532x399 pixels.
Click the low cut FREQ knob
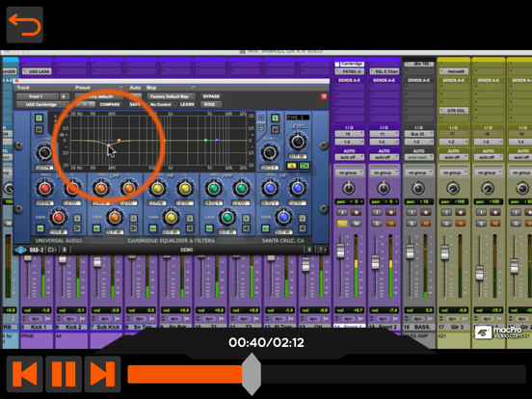44,152
